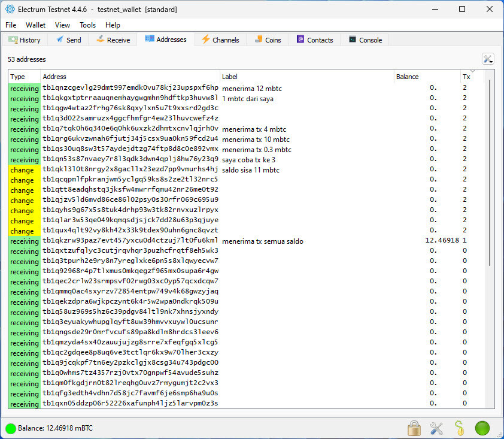Viewport: 504px width, 439px height.
Task: Click the address list vertical scrollbar
Action: pyautogui.click(x=489, y=173)
